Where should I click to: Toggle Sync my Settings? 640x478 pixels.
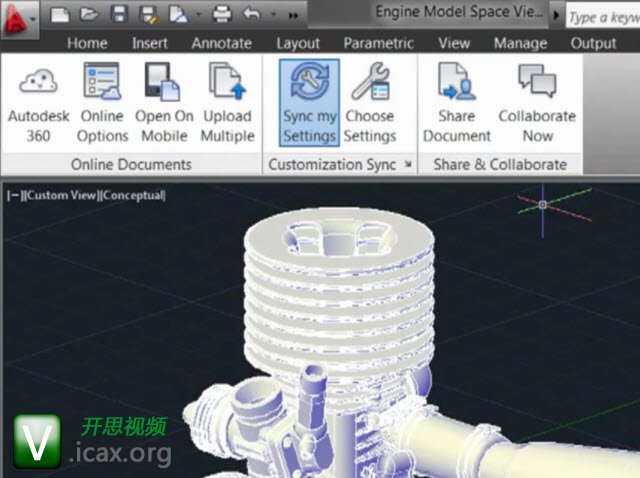(x=309, y=102)
